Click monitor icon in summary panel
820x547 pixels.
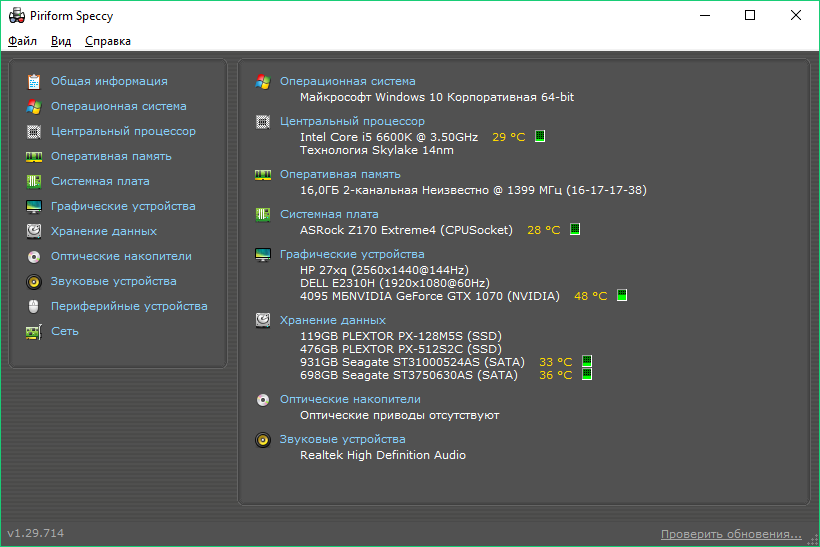[263, 255]
